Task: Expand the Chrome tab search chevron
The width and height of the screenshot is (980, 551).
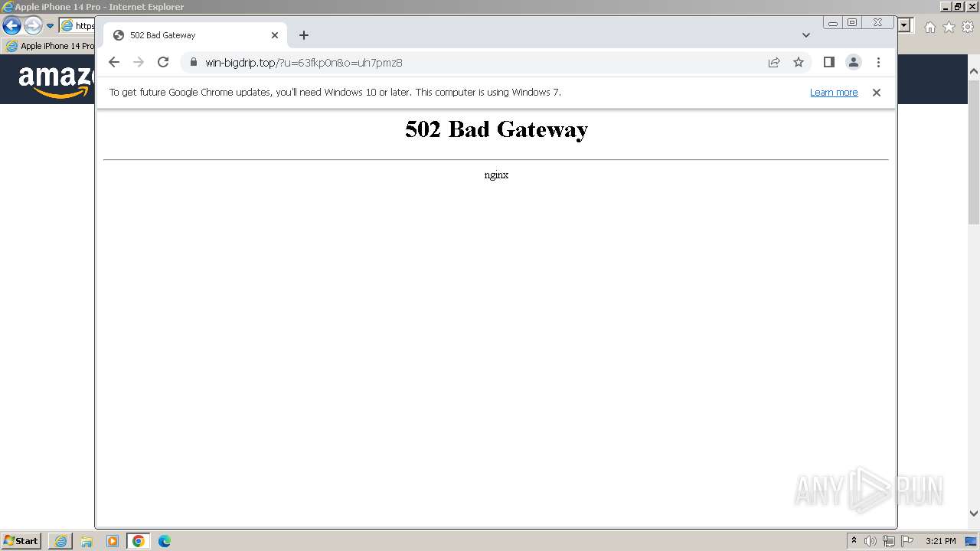Action: click(x=806, y=35)
